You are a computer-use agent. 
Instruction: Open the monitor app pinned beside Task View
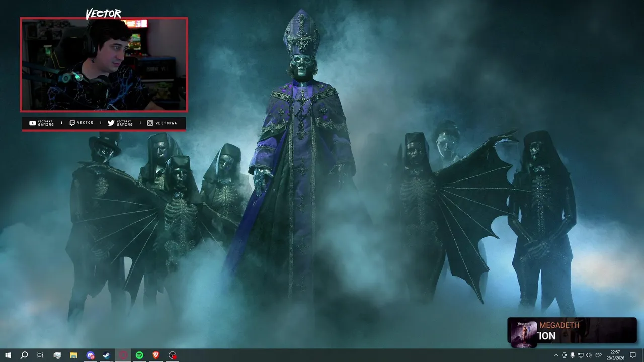pos(57,355)
